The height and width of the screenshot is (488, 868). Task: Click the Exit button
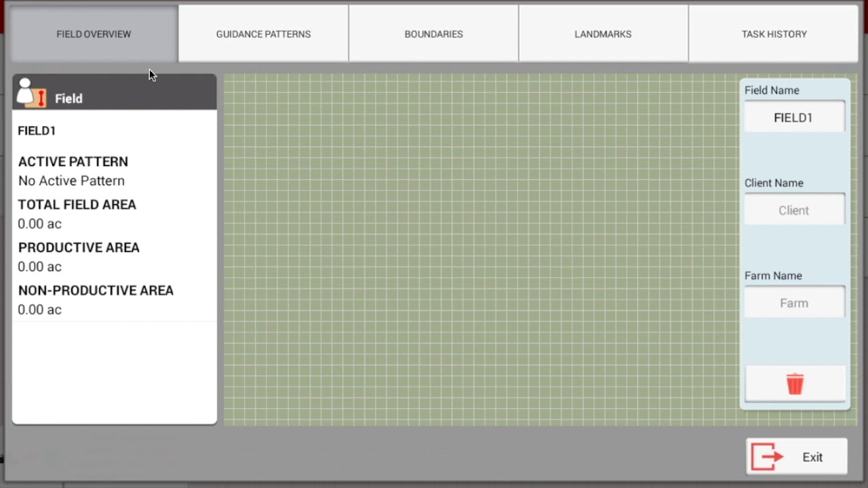797,457
